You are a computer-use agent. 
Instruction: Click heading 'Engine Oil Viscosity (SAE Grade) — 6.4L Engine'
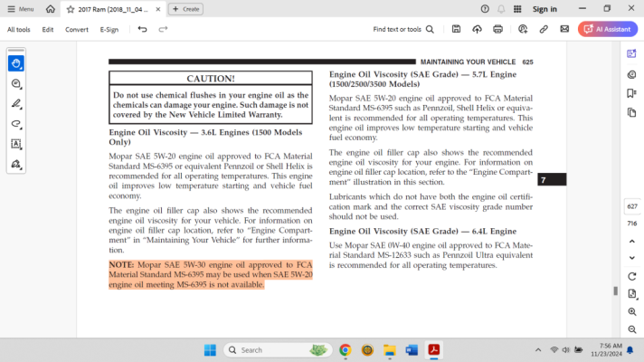[x=422, y=232]
